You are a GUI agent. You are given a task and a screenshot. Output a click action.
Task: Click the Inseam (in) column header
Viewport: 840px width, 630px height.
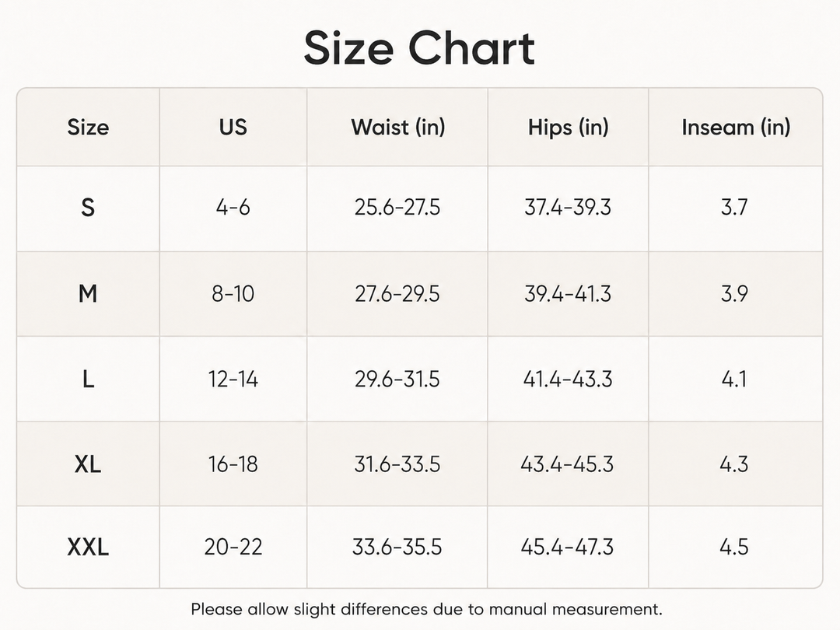(x=736, y=128)
